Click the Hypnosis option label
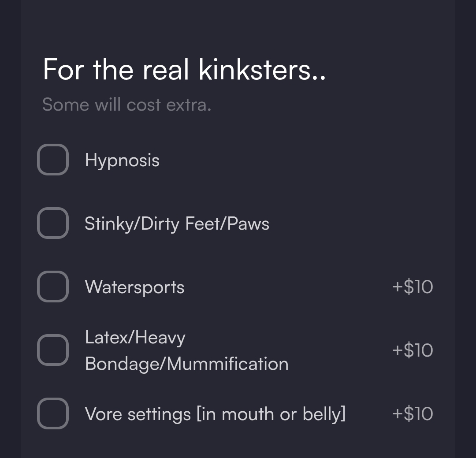The image size is (476, 458). tap(122, 160)
